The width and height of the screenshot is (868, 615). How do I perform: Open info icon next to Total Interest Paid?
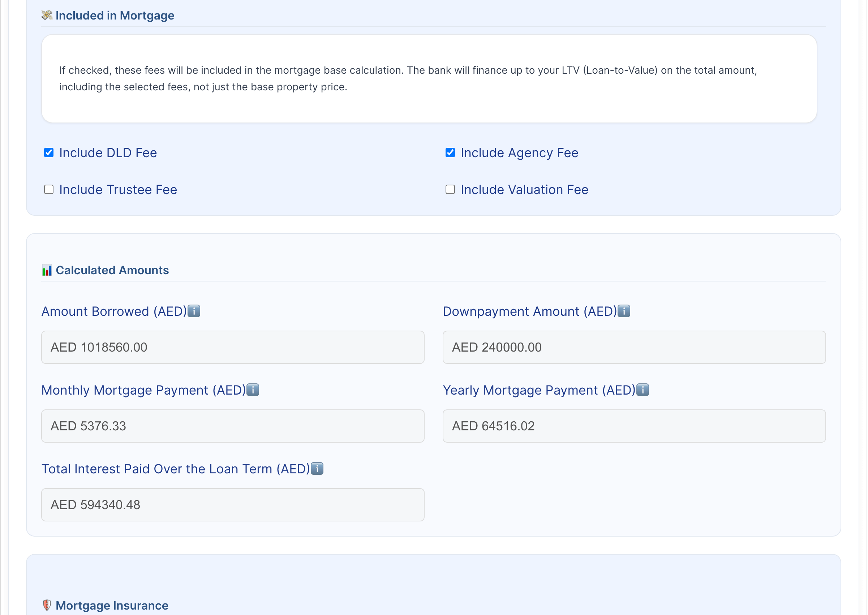click(317, 469)
